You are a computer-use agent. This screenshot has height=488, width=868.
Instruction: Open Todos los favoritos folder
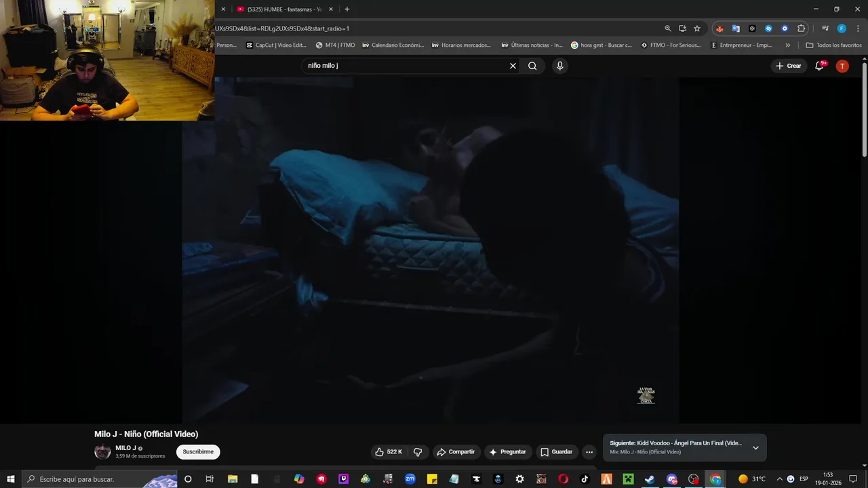(x=833, y=45)
